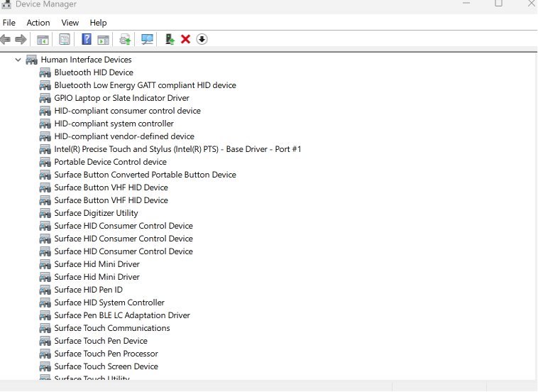Click the blue question mark Help icon

coord(87,39)
